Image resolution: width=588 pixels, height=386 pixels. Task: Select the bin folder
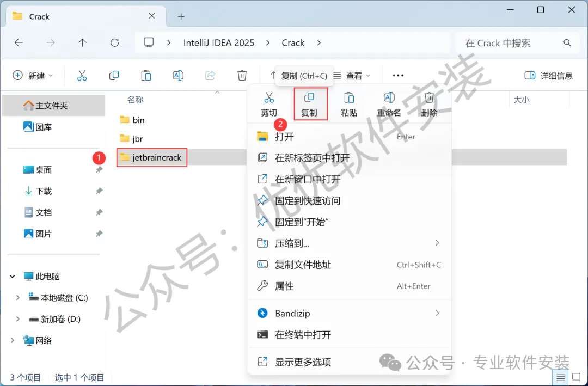tap(132, 120)
